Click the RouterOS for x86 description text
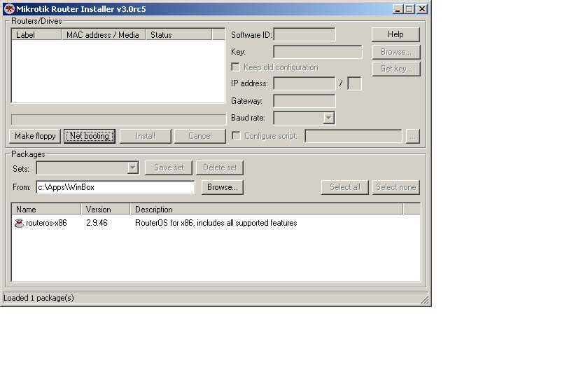The height and width of the screenshot is (368, 588). pos(216,223)
